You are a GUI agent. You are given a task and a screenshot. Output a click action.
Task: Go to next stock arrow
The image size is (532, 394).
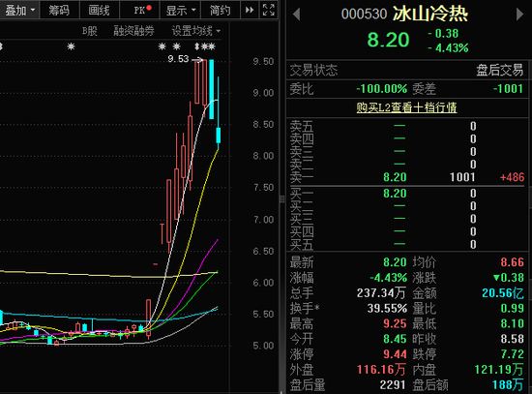click(x=519, y=15)
